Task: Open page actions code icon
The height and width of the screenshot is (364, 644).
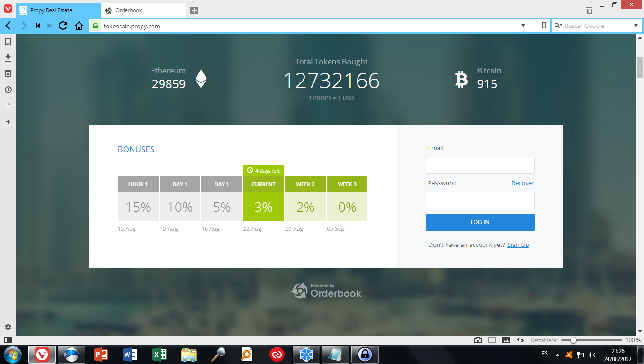Action: (520, 340)
